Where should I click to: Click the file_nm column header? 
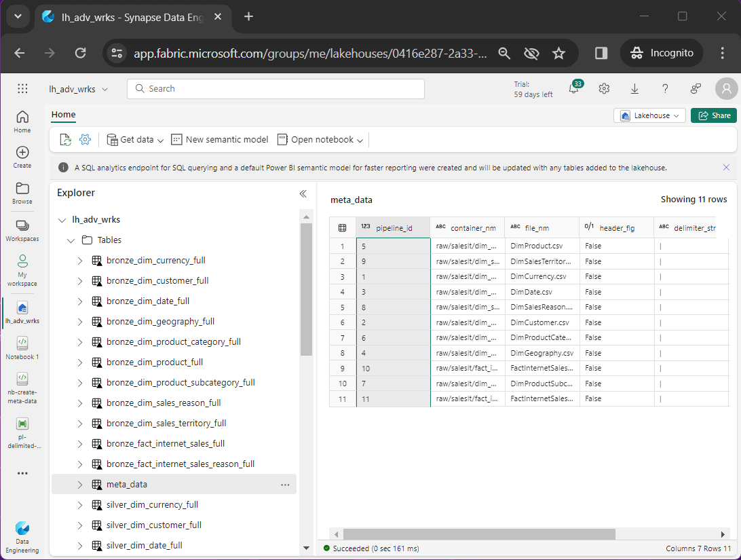tap(542, 228)
